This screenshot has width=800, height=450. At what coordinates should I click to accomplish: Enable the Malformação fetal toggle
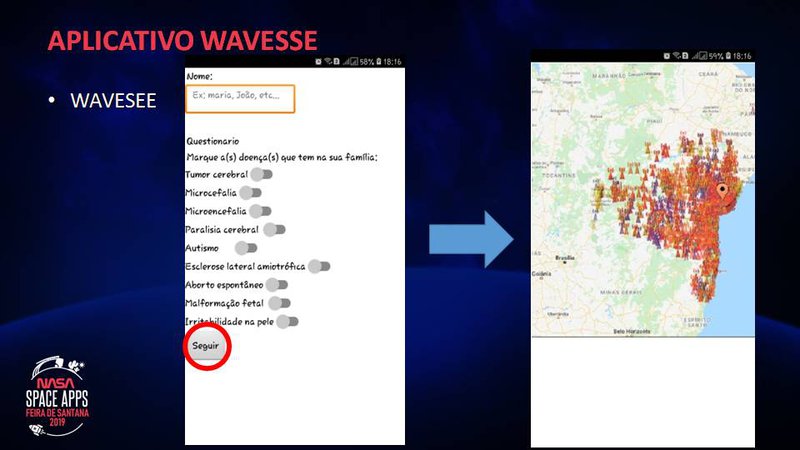[x=279, y=303]
